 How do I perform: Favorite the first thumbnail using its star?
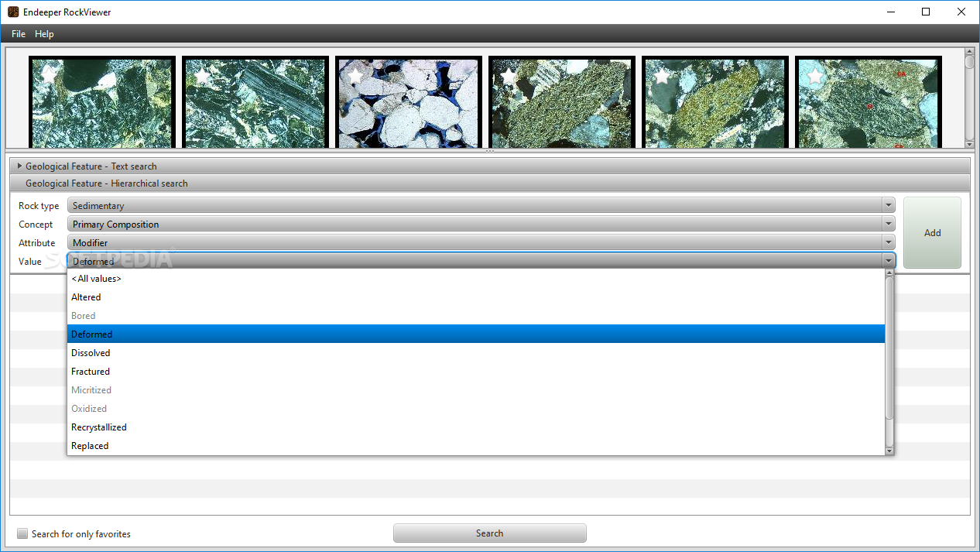click(x=50, y=75)
